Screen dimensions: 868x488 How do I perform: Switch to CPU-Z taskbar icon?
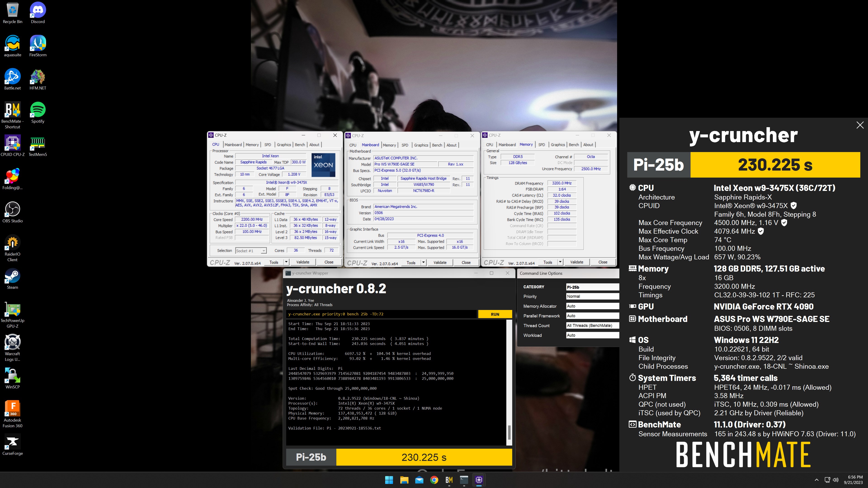tap(479, 480)
